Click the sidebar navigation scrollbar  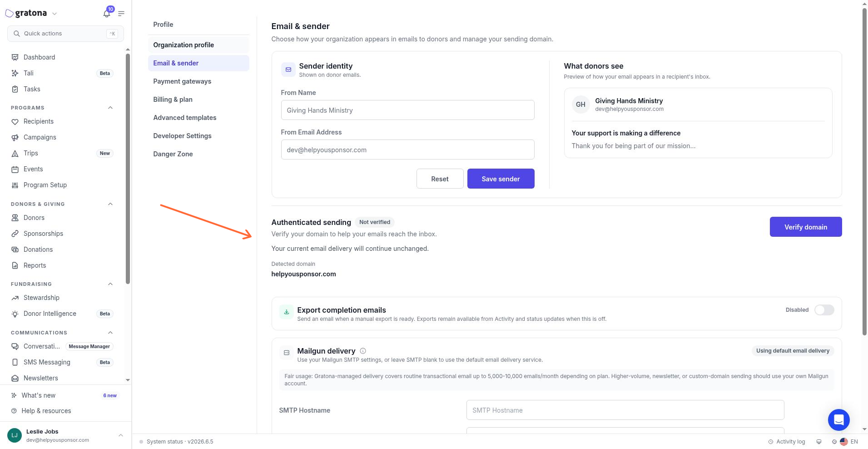coord(128,168)
